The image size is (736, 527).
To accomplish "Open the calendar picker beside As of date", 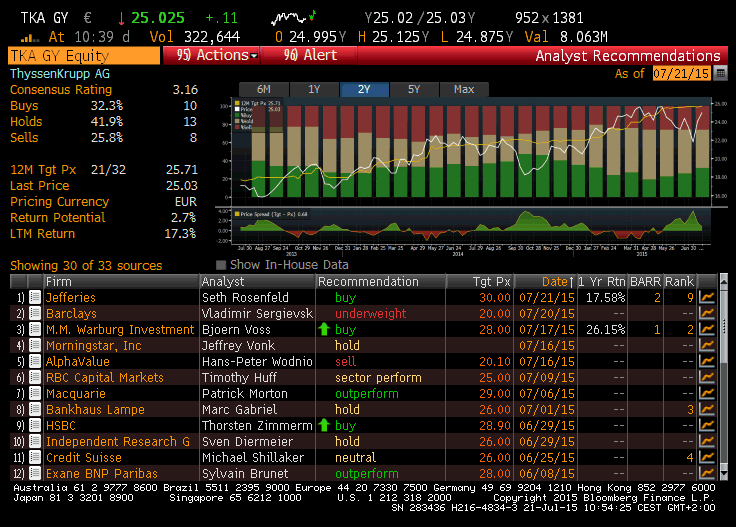I will pos(720,73).
